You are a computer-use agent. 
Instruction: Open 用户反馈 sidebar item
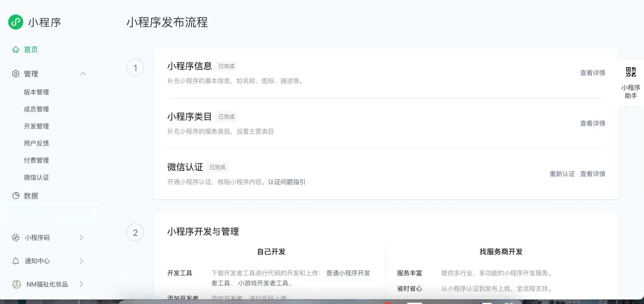(x=36, y=143)
